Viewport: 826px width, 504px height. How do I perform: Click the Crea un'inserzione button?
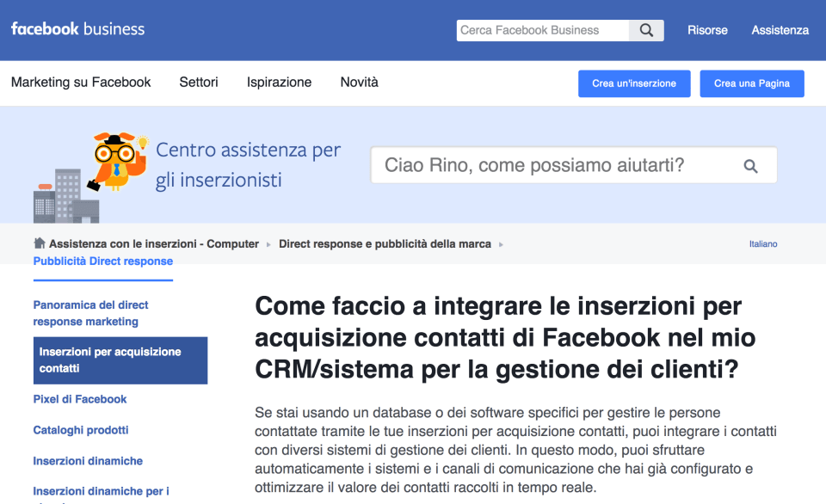[x=634, y=83]
